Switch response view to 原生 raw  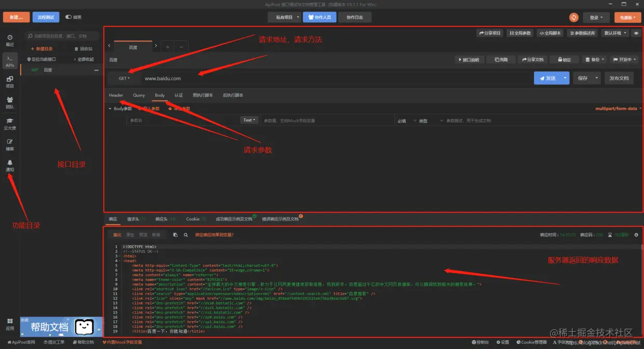(130, 235)
